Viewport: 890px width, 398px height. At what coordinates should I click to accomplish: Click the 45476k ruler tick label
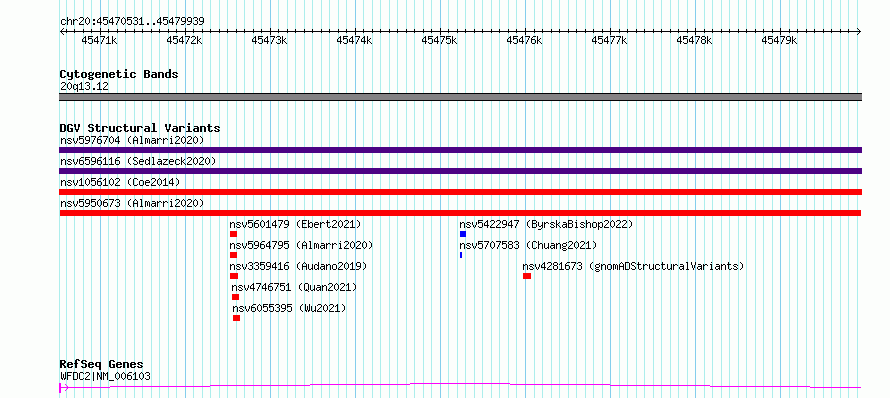point(524,40)
